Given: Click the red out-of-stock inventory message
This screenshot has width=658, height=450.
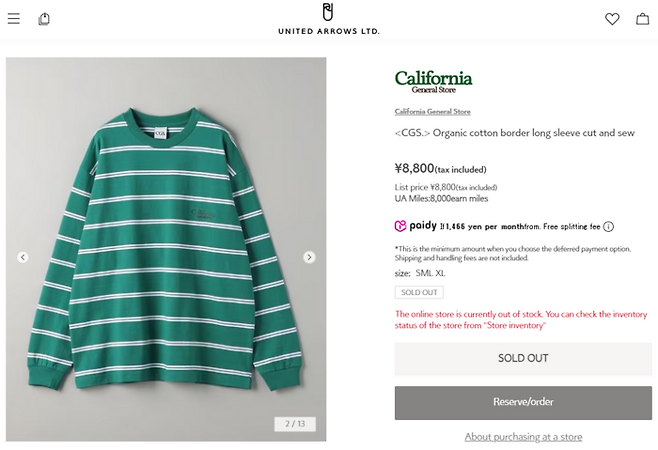Looking at the screenshot, I should click(520, 319).
